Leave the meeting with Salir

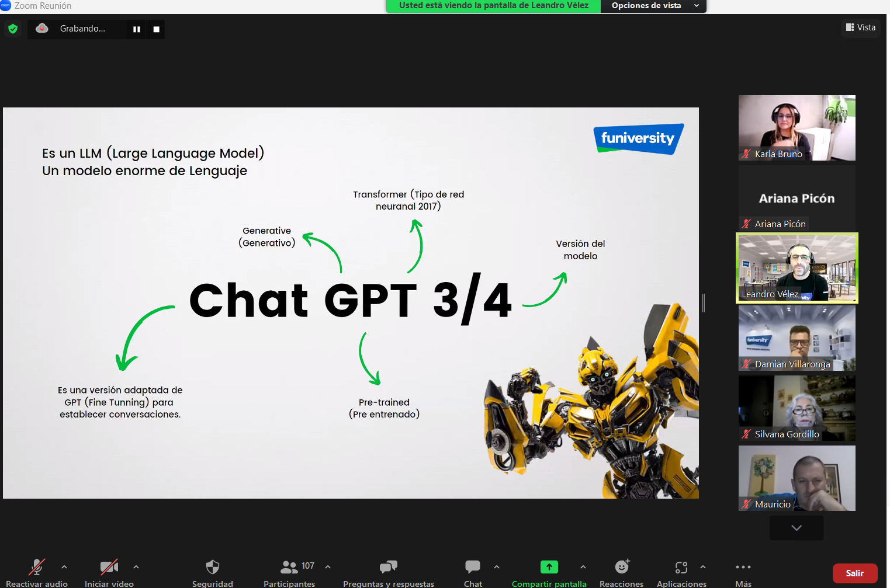tap(855, 573)
